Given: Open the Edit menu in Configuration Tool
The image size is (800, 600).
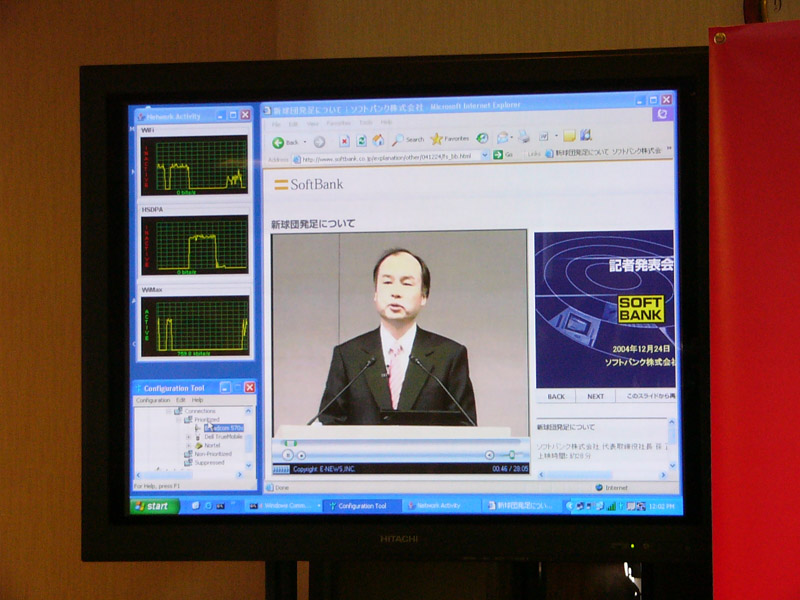Looking at the screenshot, I should point(181,401).
